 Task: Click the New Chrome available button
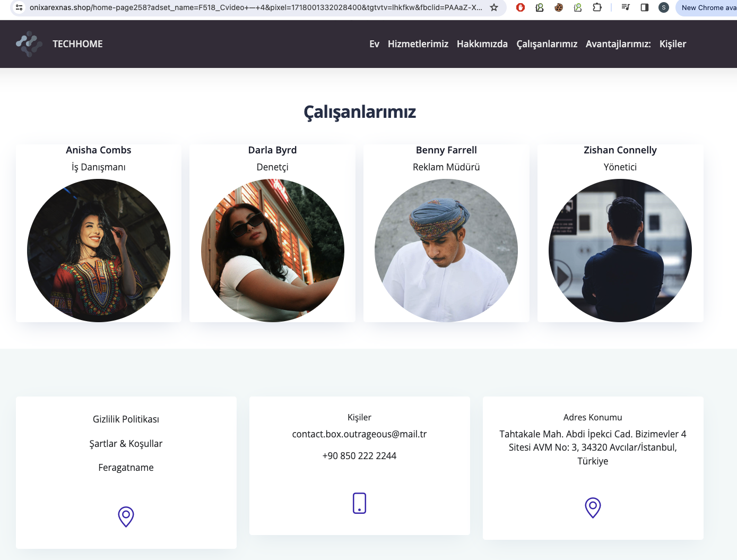pyautogui.click(x=707, y=7)
